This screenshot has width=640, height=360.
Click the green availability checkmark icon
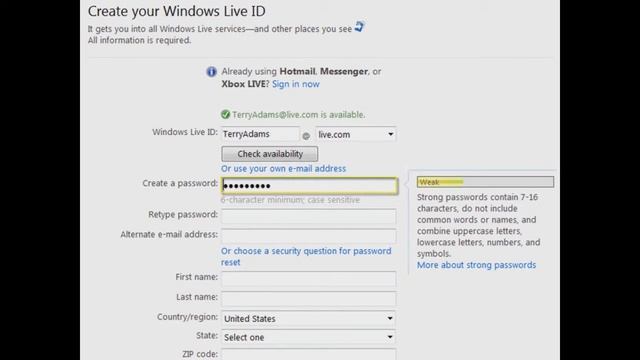(x=225, y=115)
